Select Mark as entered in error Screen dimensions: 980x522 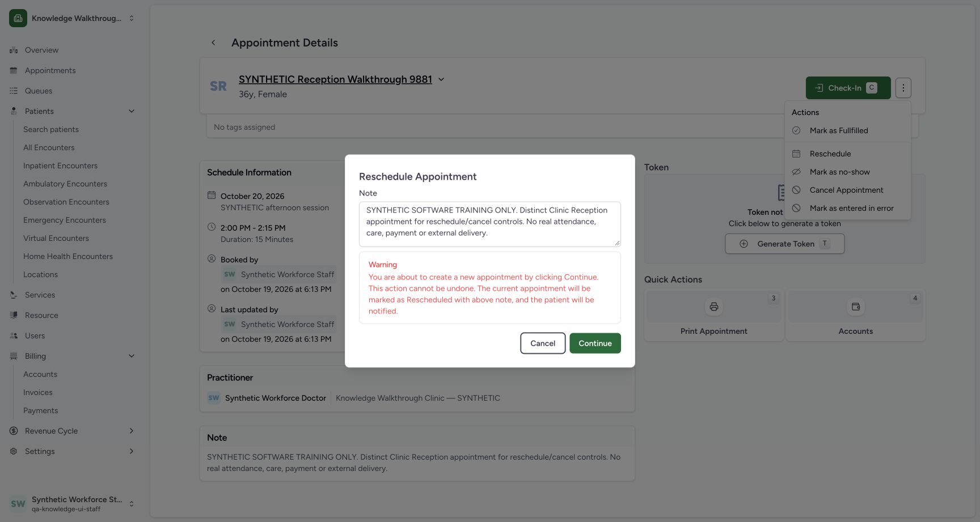[847, 208]
